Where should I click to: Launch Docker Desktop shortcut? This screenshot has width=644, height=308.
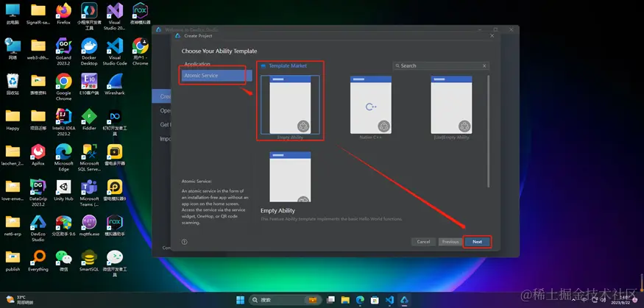point(89,51)
